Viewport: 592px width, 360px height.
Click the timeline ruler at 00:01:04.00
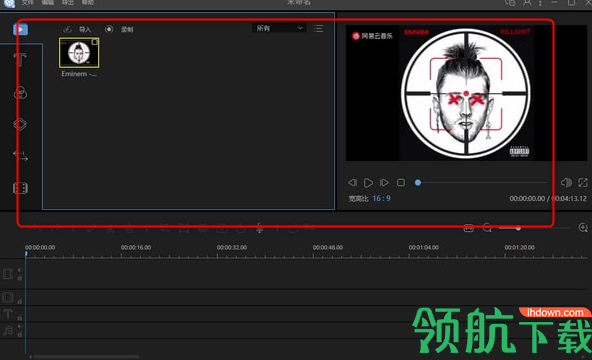424,248
